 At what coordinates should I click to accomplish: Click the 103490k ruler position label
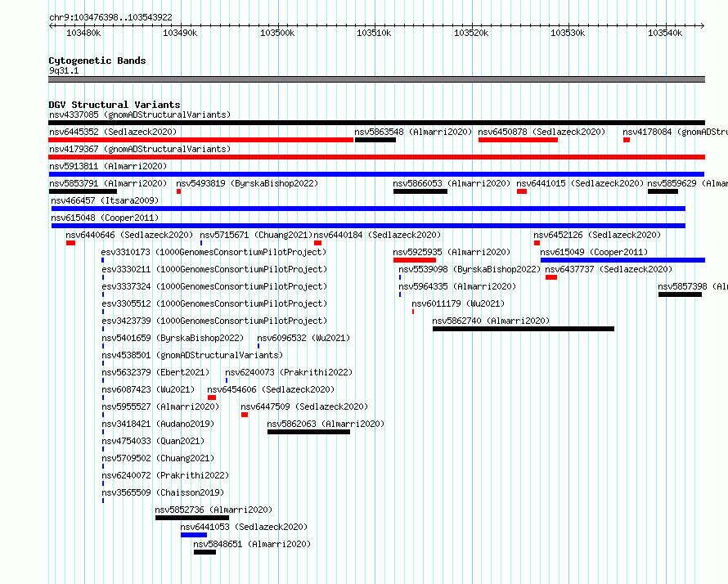click(180, 33)
